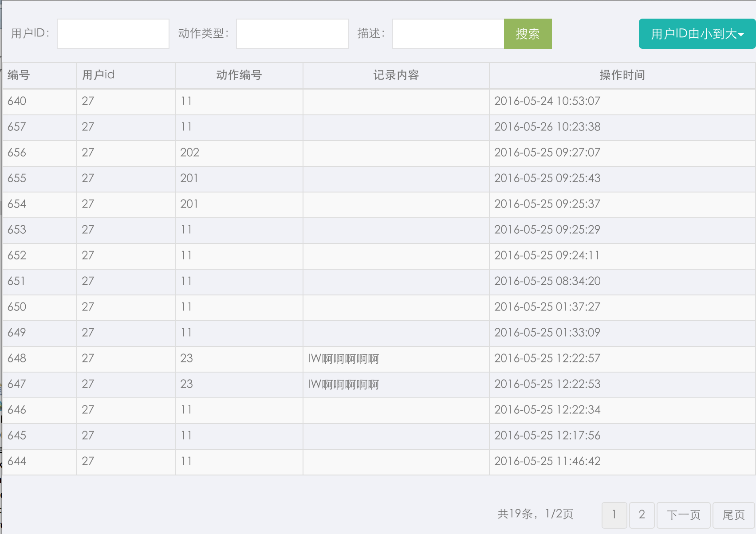Click the green 搜索 button
Screen dimensions: 756x534
point(528,34)
